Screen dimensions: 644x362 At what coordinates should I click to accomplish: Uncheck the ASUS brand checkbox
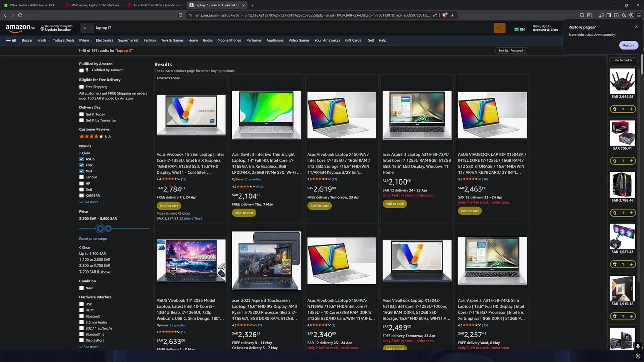(82, 159)
